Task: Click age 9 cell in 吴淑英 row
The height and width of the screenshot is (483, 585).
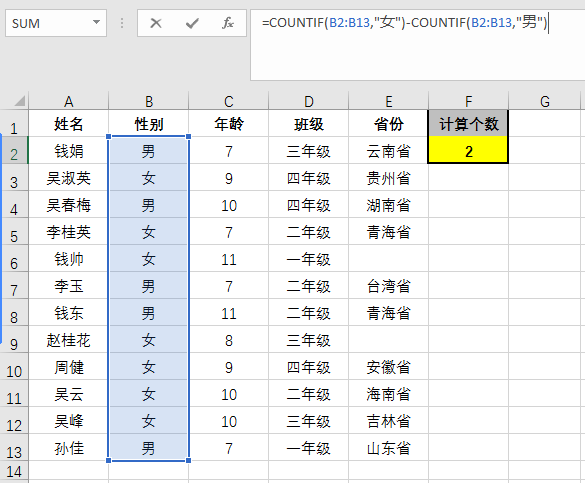Action: 229,178
